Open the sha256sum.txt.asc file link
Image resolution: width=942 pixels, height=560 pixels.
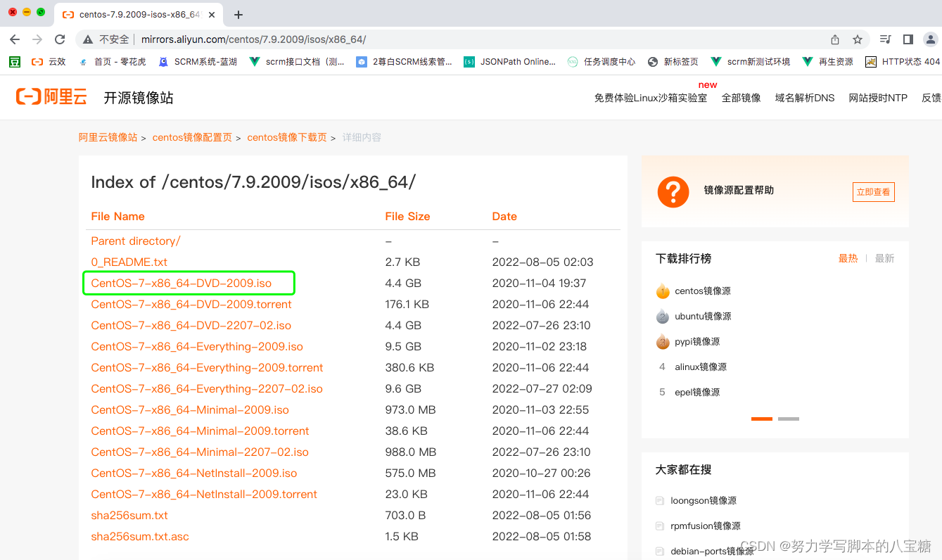(x=140, y=536)
